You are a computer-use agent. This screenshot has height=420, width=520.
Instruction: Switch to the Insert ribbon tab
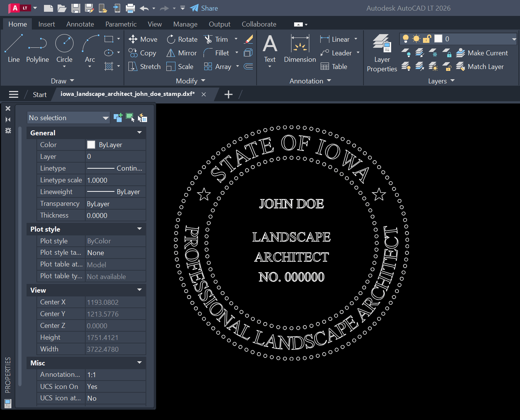coord(47,24)
